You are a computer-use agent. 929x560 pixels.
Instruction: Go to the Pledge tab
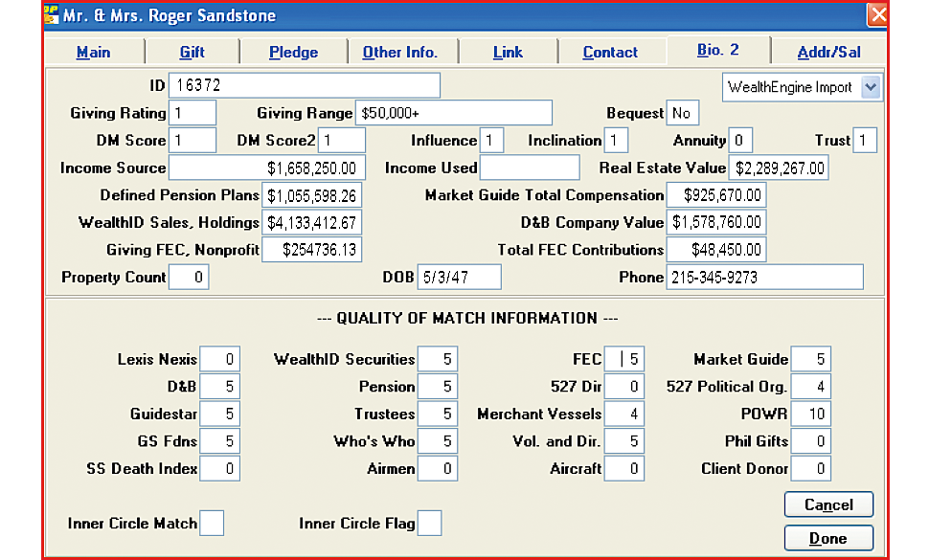294,52
